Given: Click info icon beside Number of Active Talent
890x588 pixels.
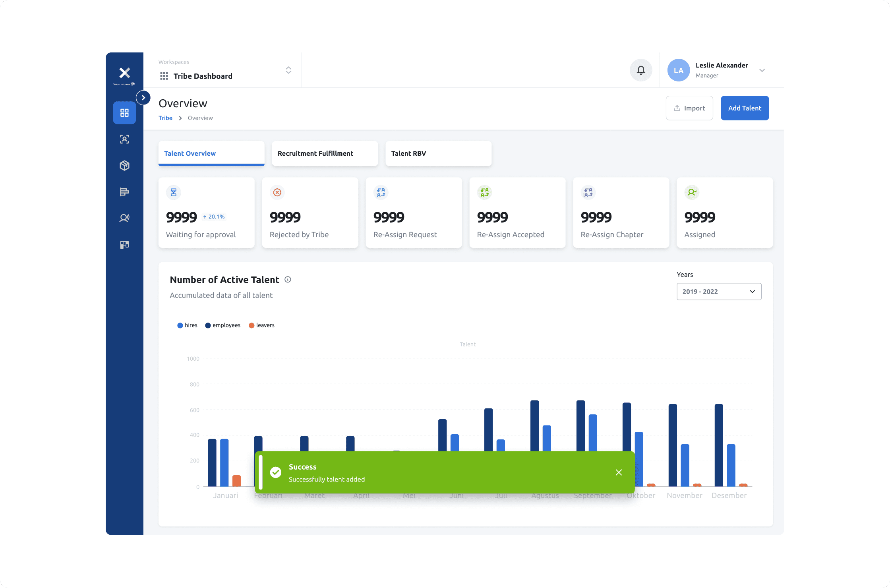Looking at the screenshot, I should 288,280.
